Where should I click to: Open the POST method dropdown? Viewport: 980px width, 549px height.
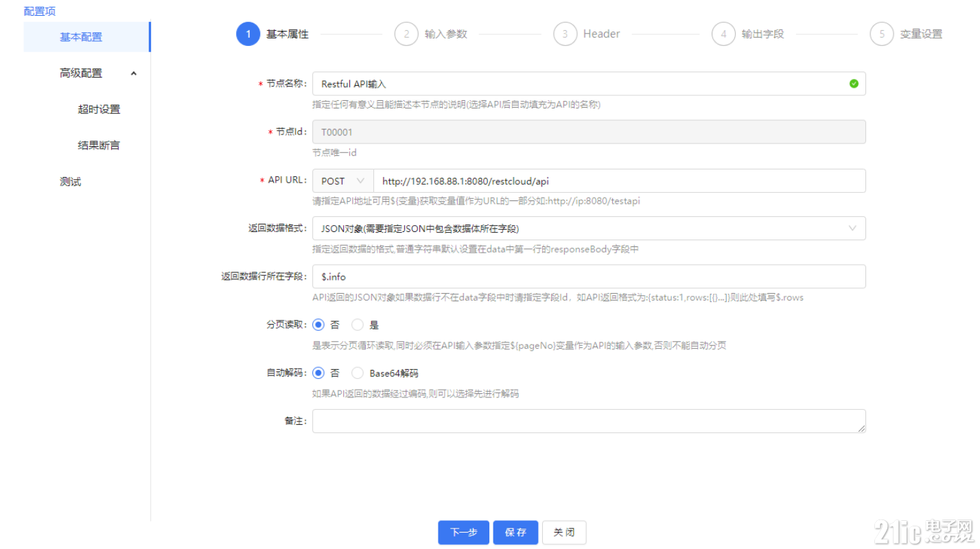pyautogui.click(x=343, y=181)
